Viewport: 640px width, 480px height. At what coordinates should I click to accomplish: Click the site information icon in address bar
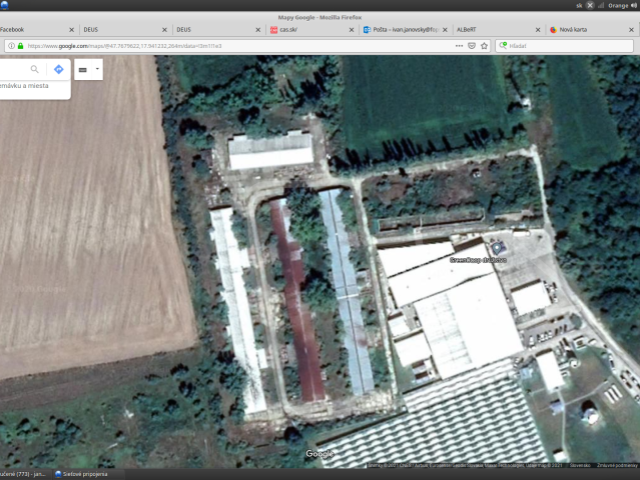pyautogui.click(x=11, y=46)
